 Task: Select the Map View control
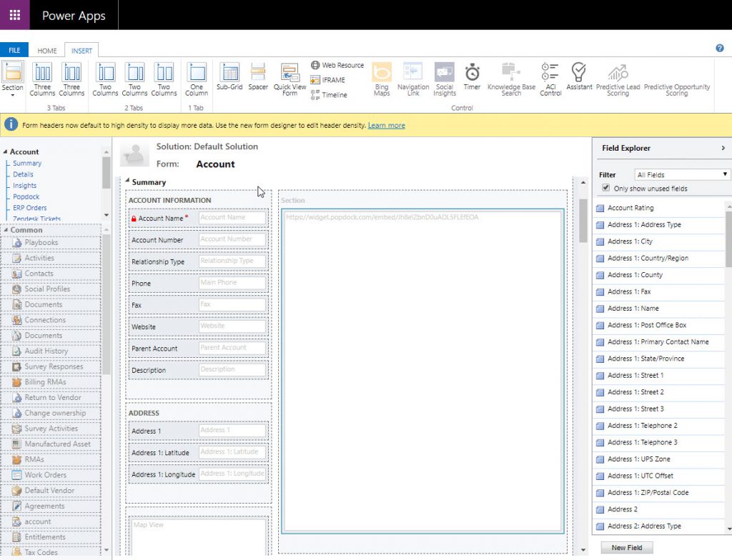(x=199, y=536)
